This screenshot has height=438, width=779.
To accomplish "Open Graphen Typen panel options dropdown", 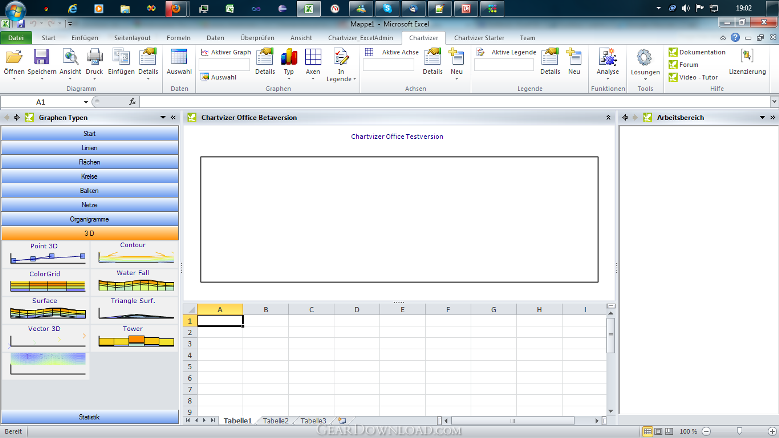I will pos(163,118).
